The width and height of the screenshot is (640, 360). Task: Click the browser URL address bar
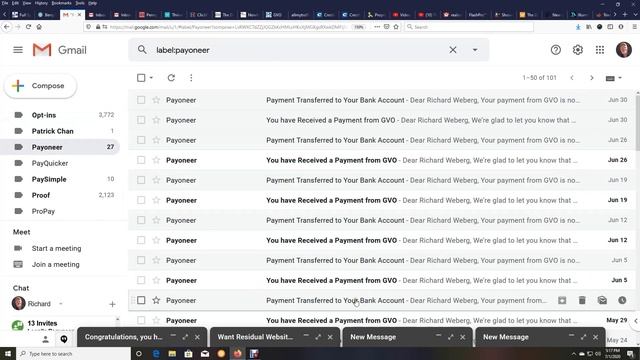(x=227, y=27)
